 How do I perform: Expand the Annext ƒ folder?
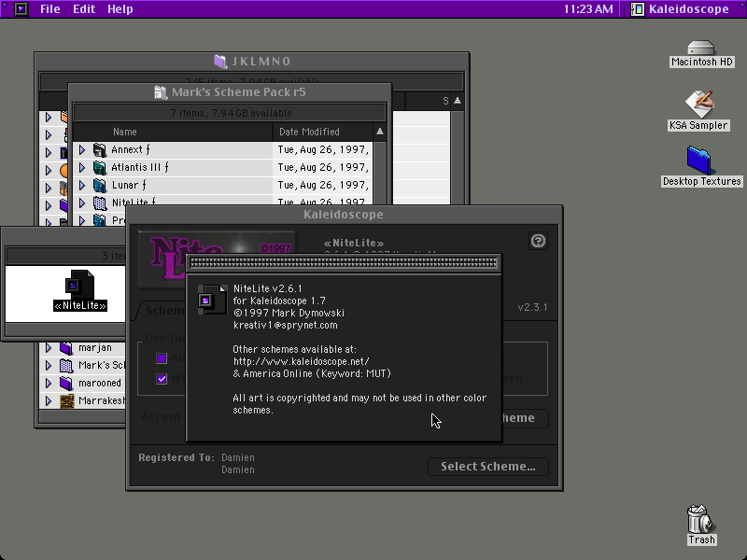click(82, 150)
